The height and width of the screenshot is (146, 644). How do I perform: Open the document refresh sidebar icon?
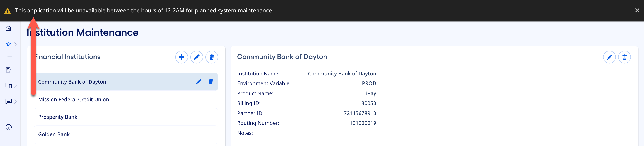point(9,70)
